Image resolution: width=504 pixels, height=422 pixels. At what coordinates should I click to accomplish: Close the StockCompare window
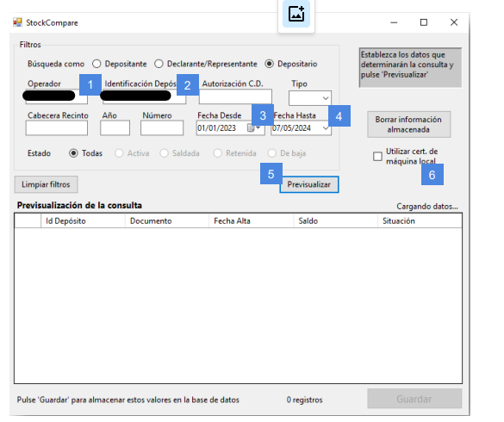[x=454, y=22]
